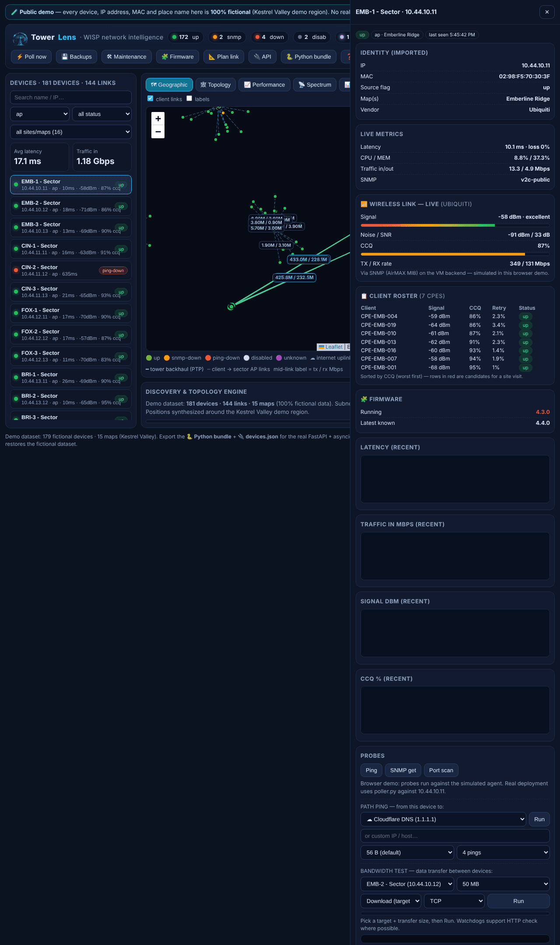Switch to the Performance view tab

click(264, 85)
